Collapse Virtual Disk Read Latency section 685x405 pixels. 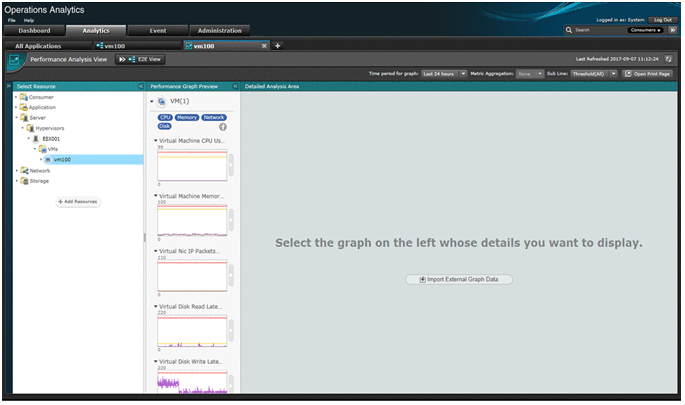[x=156, y=307]
